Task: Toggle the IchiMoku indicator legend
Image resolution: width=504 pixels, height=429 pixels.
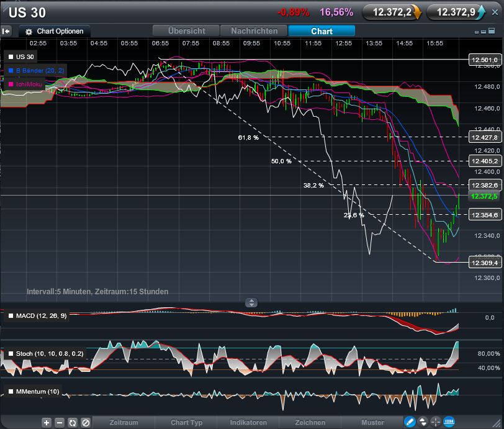Action: pyautogui.click(x=25, y=84)
